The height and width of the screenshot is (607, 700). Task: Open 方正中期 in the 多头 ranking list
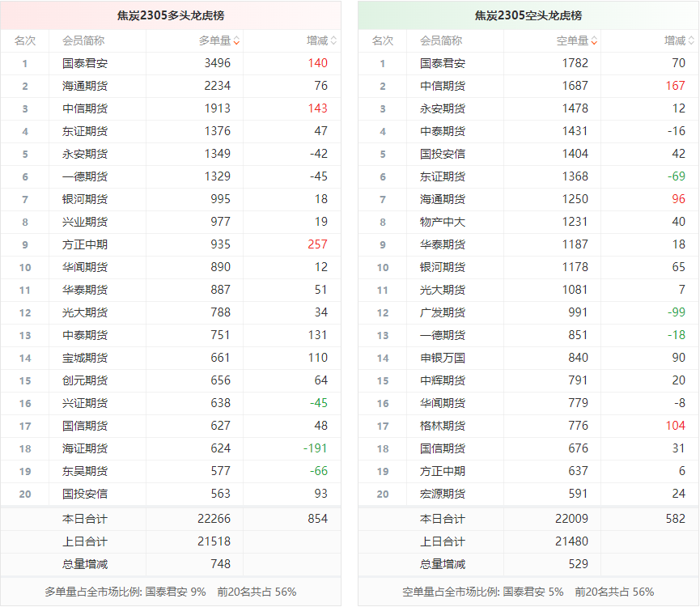click(x=84, y=244)
